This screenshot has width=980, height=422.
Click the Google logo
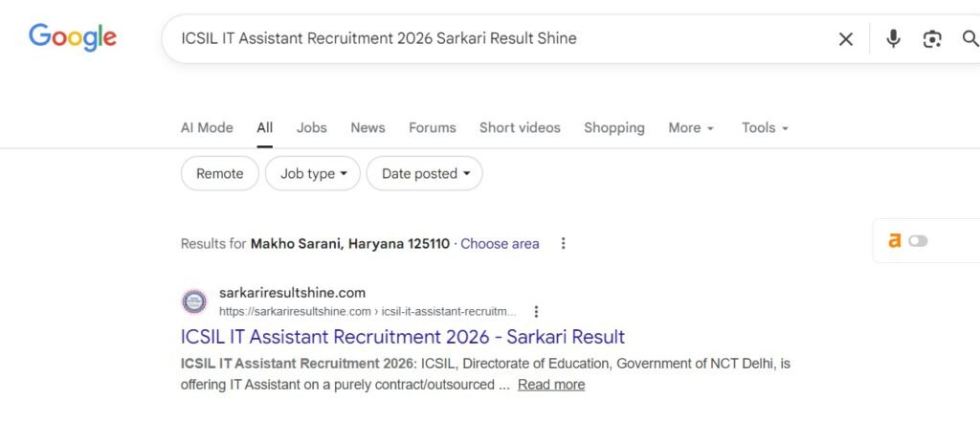click(x=73, y=37)
